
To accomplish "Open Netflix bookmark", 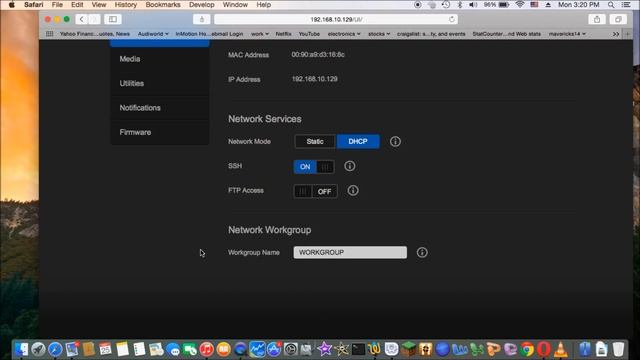I will pos(283,34).
